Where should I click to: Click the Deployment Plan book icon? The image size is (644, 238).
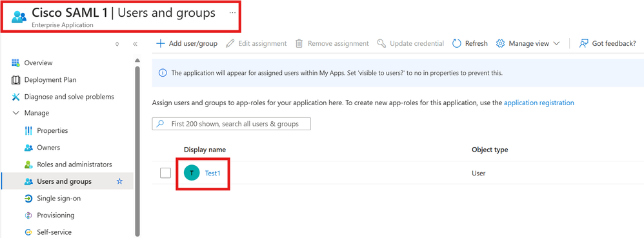[15, 79]
